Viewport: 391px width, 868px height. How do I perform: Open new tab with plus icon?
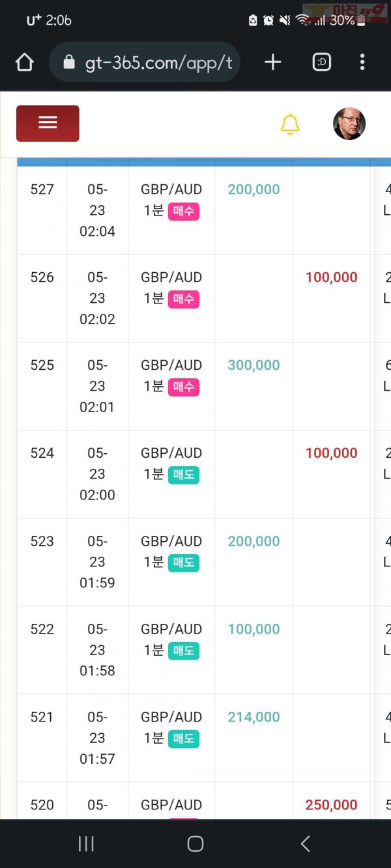pyautogui.click(x=273, y=62)
